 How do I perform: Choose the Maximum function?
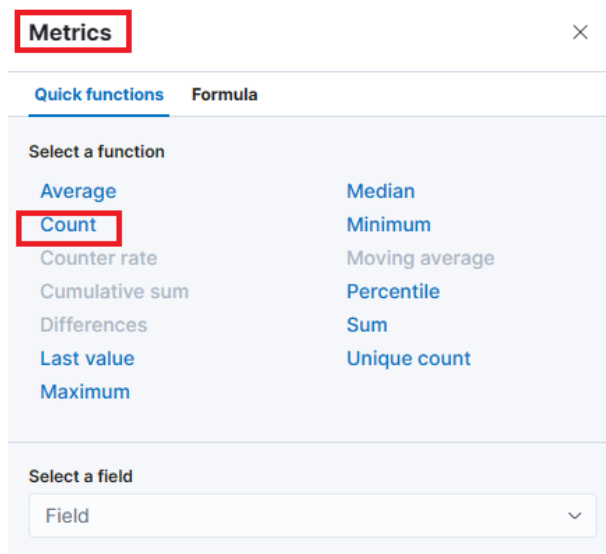pyautogui.click(x=85, y=392)
